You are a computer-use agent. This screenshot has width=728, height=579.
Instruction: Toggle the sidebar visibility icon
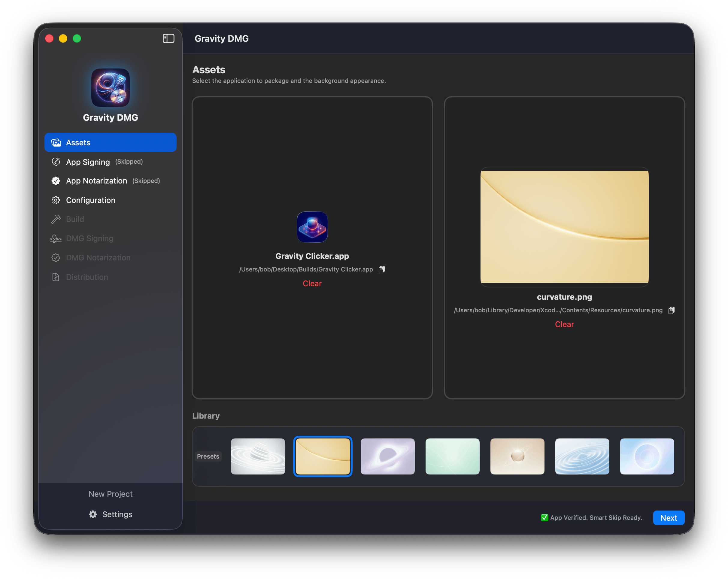[x=168, y=38]
